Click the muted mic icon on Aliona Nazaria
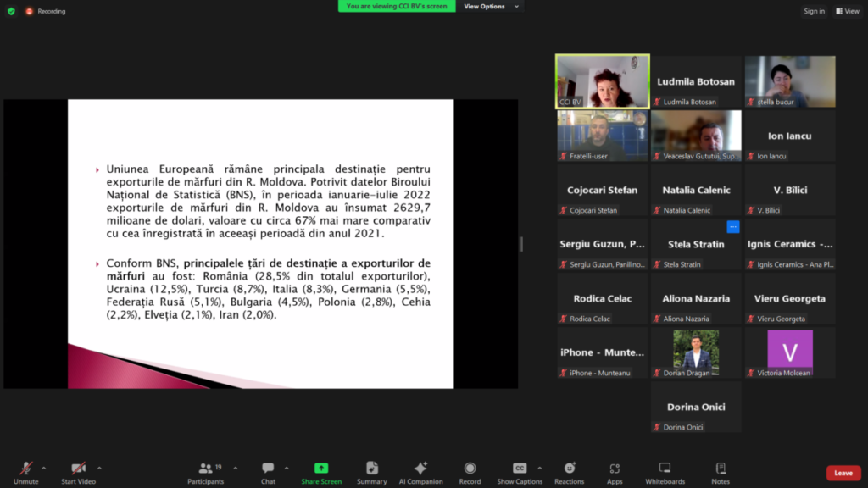868x488 pixels. (x=657, y=319)
